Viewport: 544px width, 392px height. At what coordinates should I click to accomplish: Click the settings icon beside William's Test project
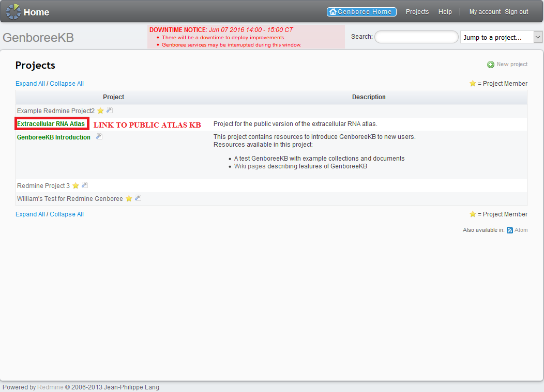click(138, 198)
